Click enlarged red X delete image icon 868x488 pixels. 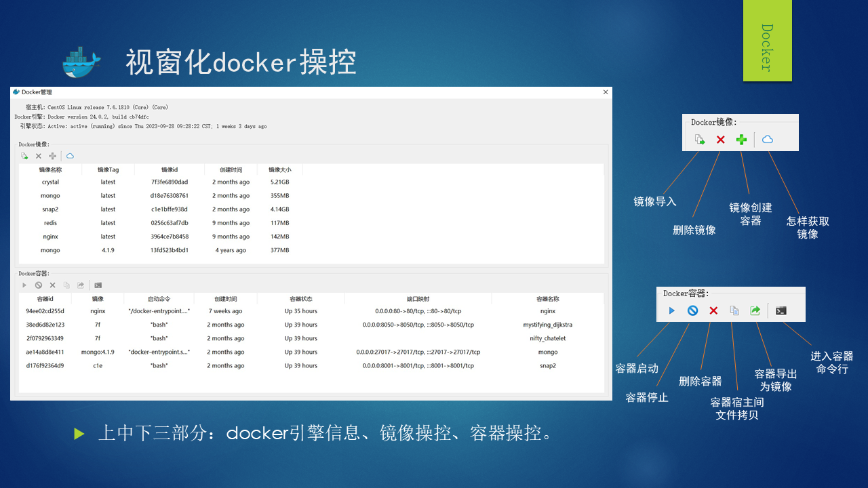pyautogui.click(x=721, y=140)
